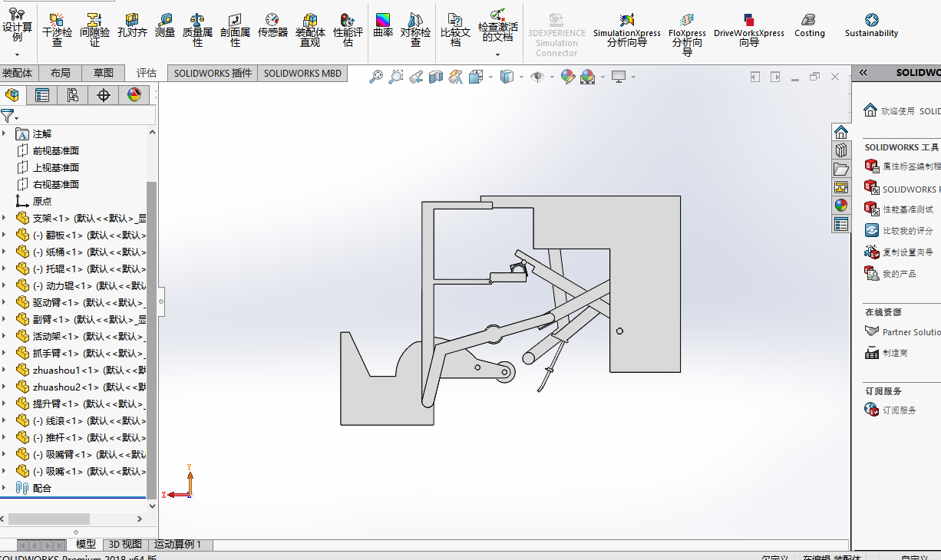Viewport: 941px width, 560px height.
Task: Expand the 支架<1> component node
Action: tap(4, 218)
